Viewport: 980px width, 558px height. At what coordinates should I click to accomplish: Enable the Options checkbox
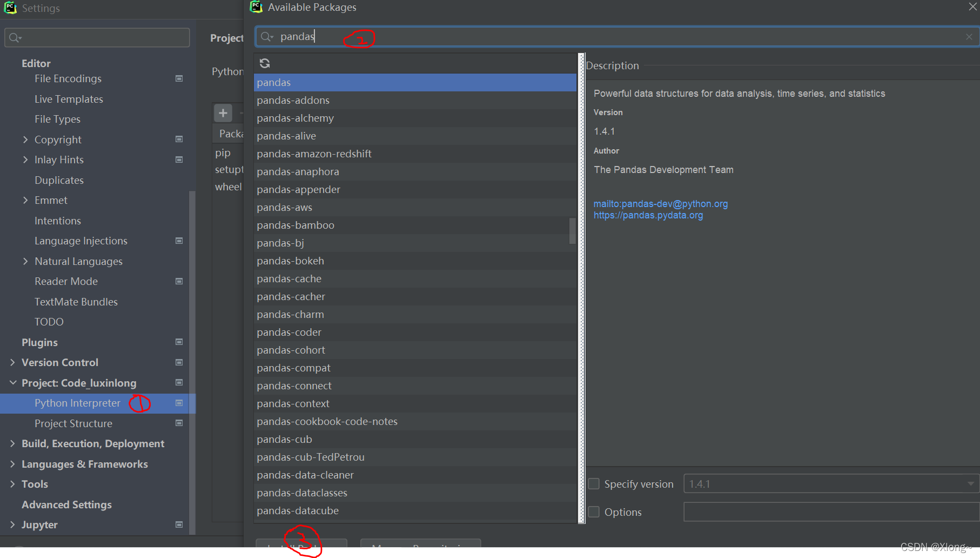pyautogui.click(x=594, y=511)
